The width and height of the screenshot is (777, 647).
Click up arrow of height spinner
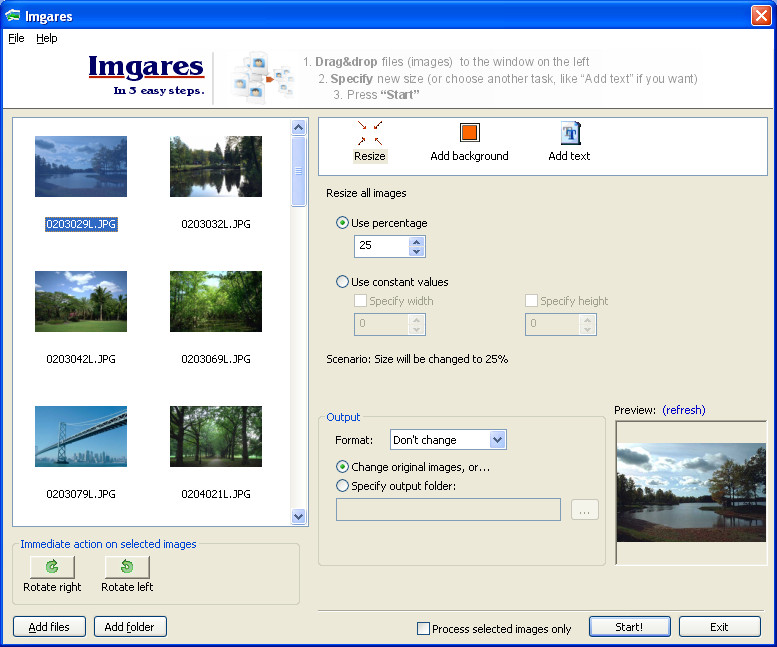tap(587, 320)
